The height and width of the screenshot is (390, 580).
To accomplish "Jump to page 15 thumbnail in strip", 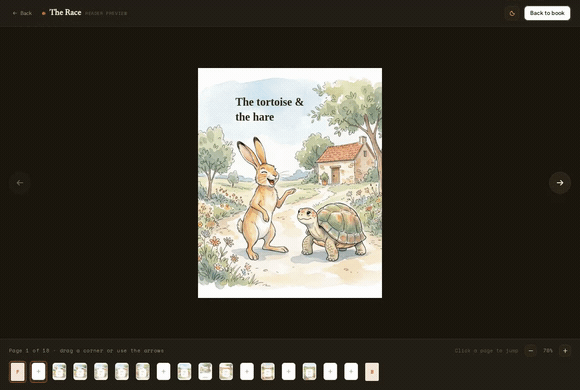I will point(309,371).
